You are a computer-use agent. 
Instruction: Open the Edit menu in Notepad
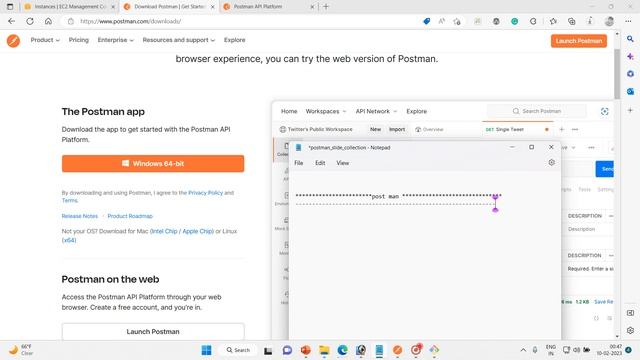[x=320, y=163]
